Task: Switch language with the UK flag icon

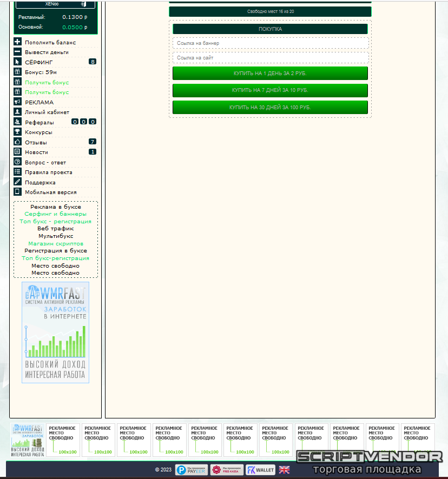Action: pos(284,470)
